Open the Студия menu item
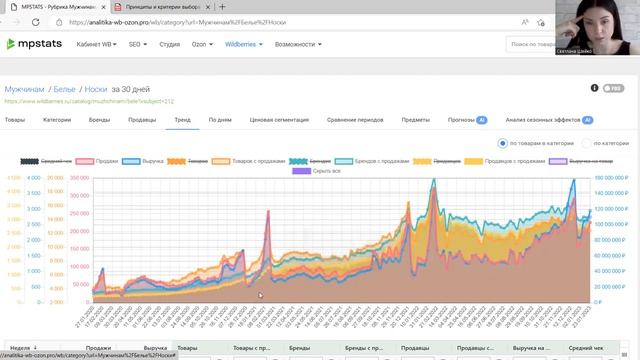640x360 pixels. pyautogui.click(x=169, y=44)
